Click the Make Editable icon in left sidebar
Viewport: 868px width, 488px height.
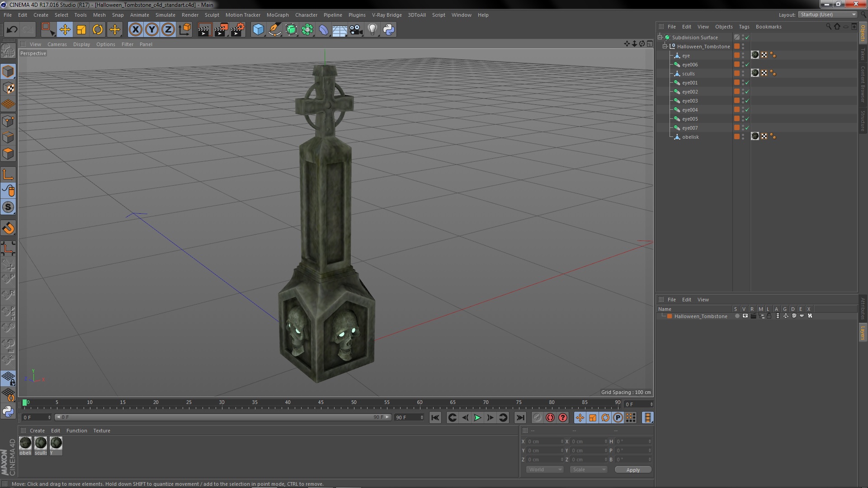coord(8,51)
